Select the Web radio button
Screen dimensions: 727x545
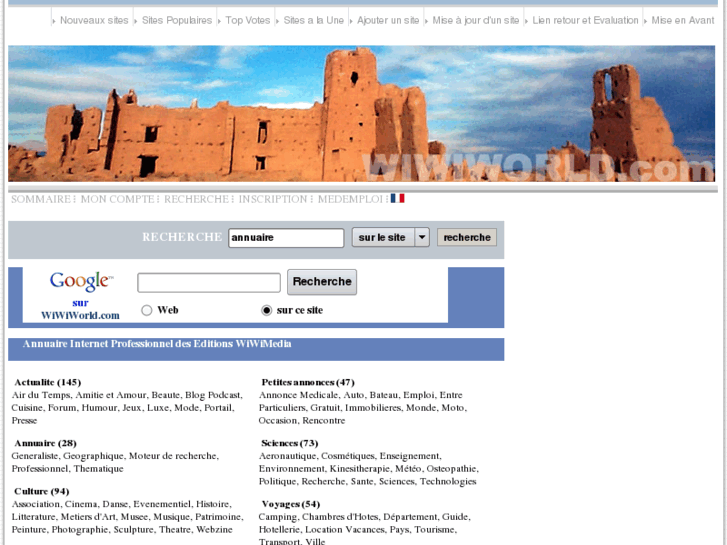coord(147,310)
